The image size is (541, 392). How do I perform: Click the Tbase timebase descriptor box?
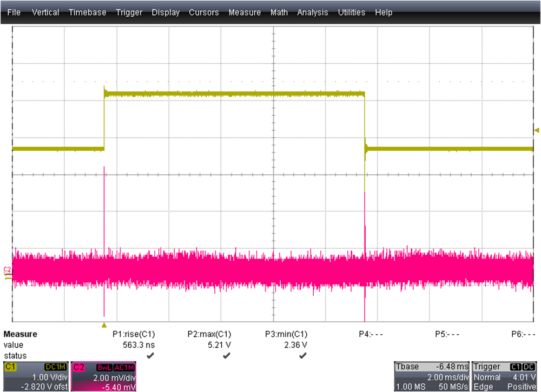pos(432,376)
